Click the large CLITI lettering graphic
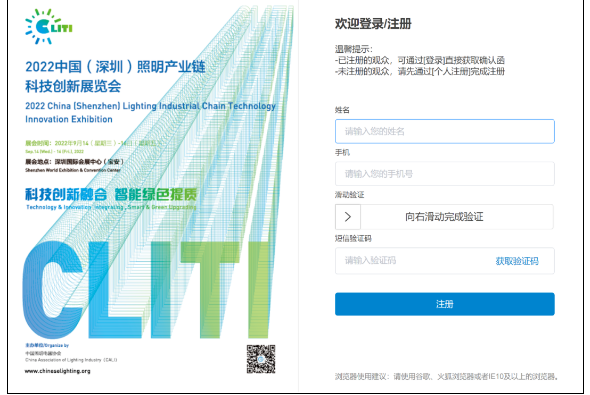590x395 pixels. (x=148, y=290)
